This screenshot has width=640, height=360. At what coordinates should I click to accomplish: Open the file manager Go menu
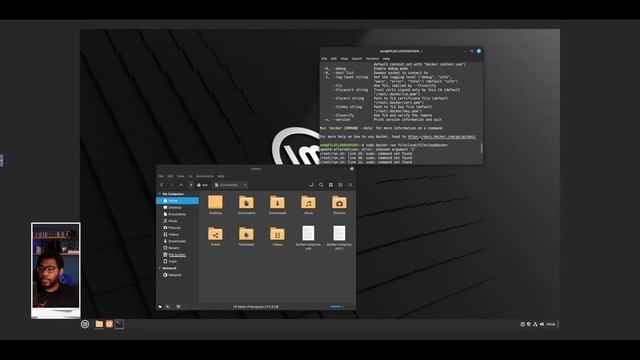pos(190,176)
